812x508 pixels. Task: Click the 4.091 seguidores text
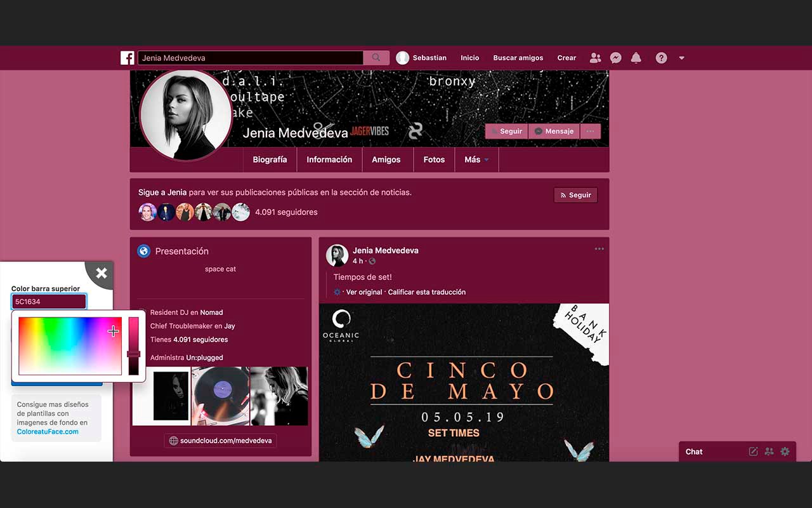pyautogui.click(x=286, y=212)
